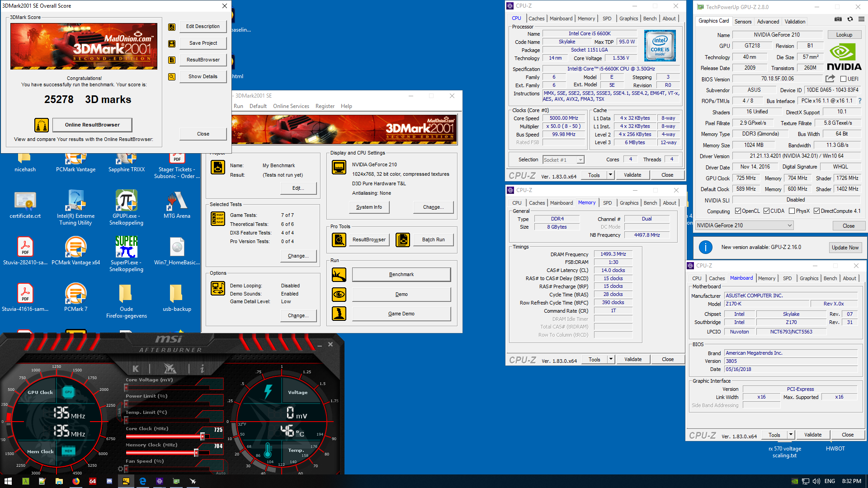868x488 pixels.
Task: Click the Edit Description icon in score window
Action: (172, 27)
